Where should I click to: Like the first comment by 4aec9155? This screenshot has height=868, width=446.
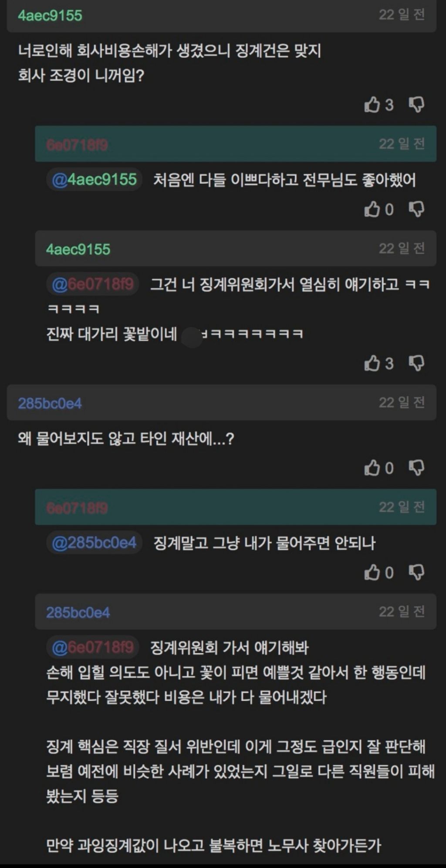372,105
